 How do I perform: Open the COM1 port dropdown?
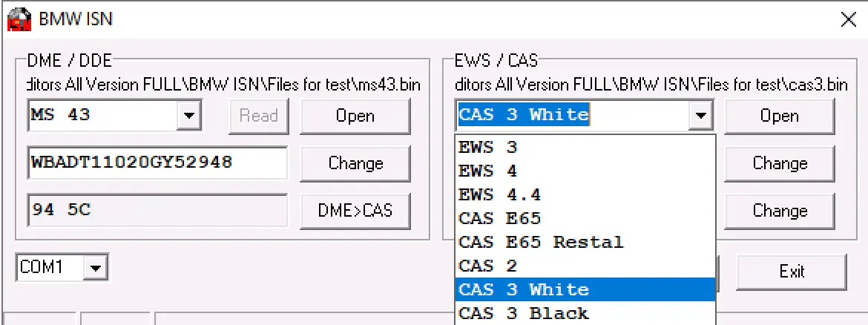(96, 268)
